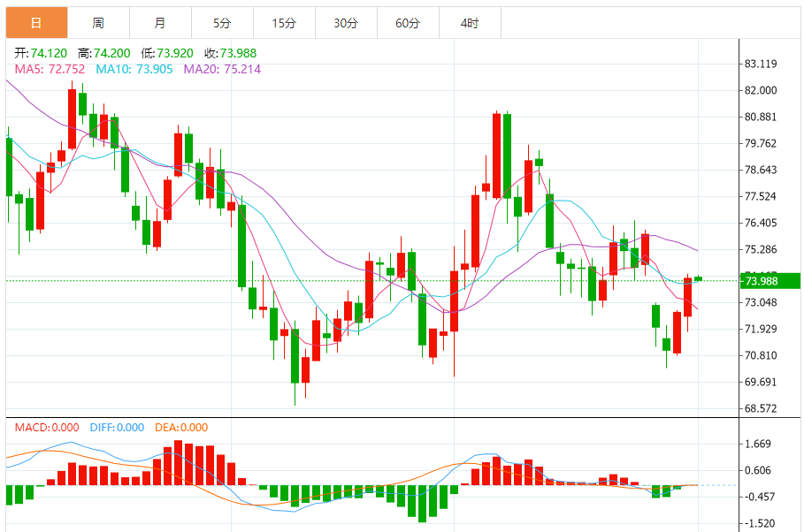Viewport: 804px width, 532px height.
Task: Click the 1.669 MACD axis label
Action: pyautogui.click(x=758, y=444)
